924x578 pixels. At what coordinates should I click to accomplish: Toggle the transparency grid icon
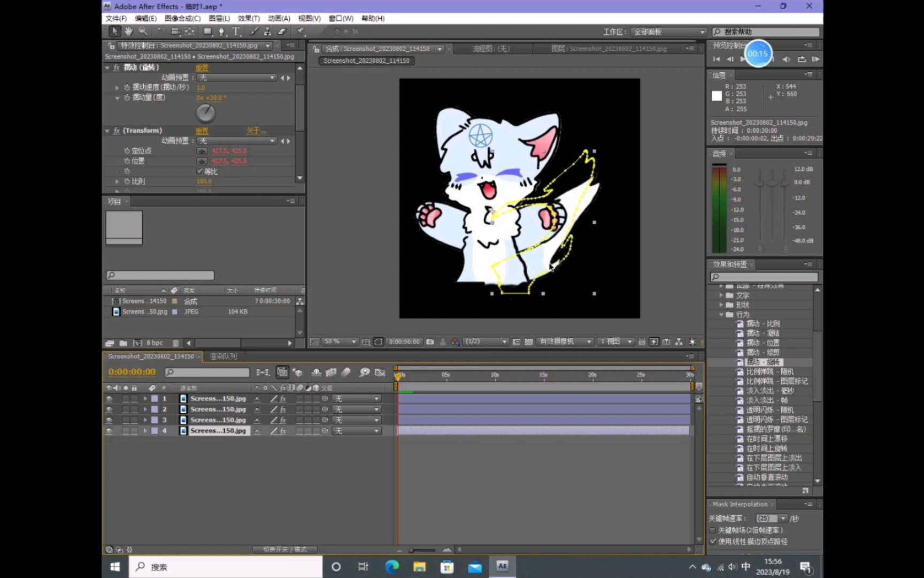[529, 341]
